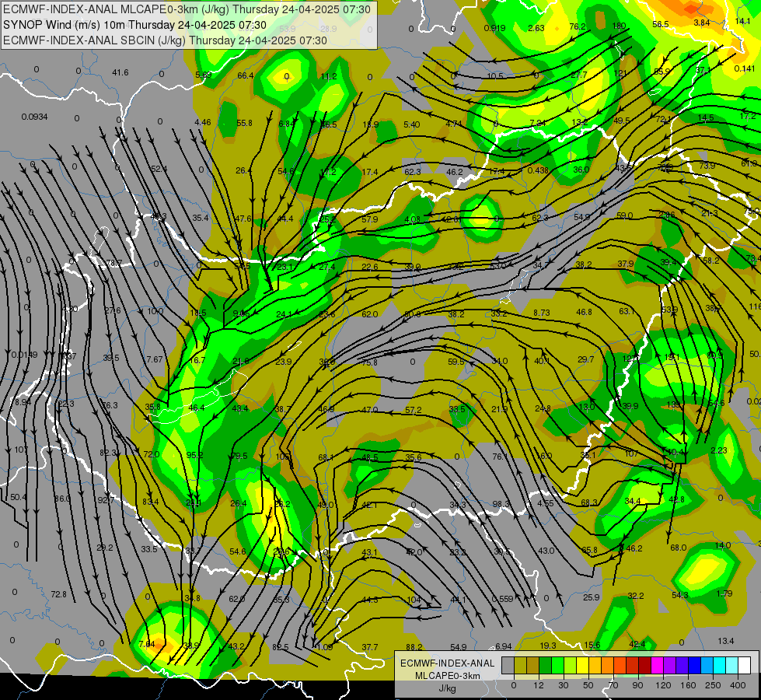761x700 pixels.
Task: Click the map value 0.438
Action: 538,170
